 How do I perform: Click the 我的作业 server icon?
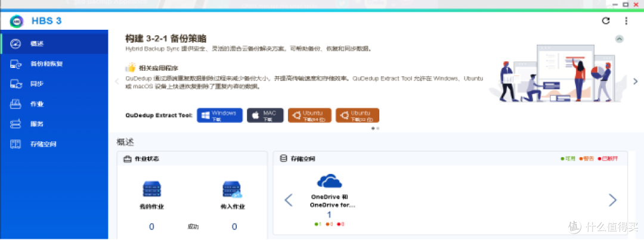(151, 189)
